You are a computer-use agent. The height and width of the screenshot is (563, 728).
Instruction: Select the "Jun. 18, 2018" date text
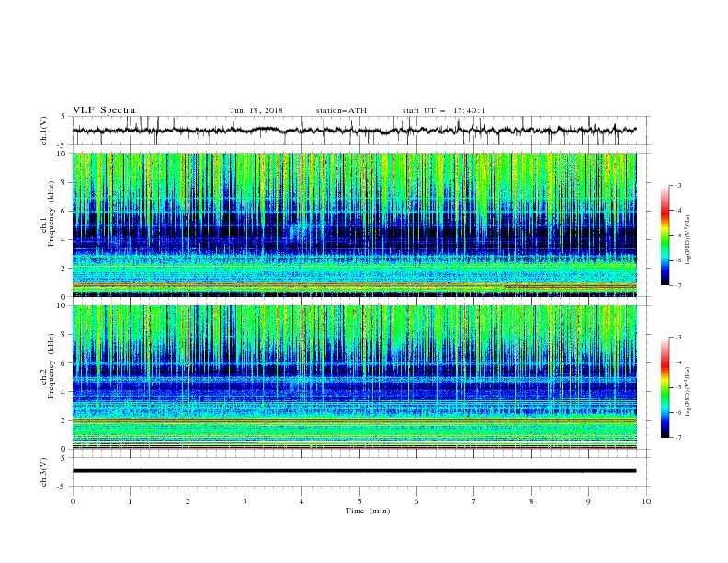pyautogui.click(x=256, y=110)
